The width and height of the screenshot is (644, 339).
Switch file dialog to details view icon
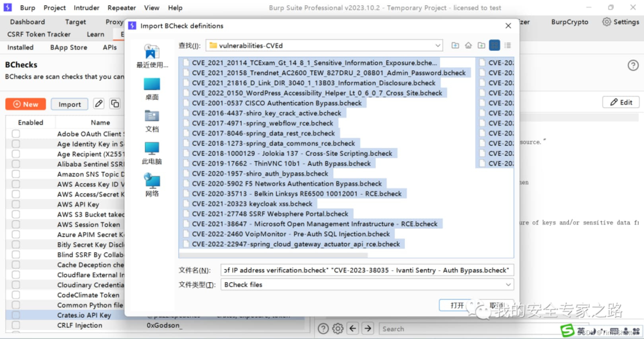tap(508, 45)
